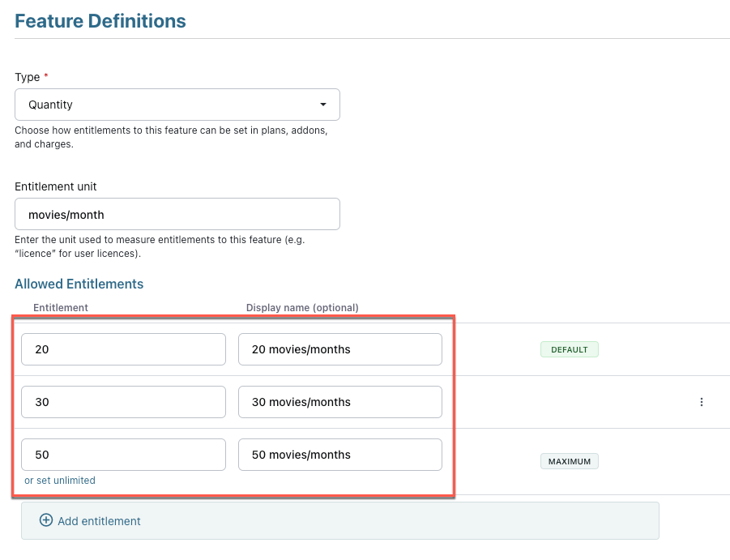Click the 'or set unlimited' link

[60, 481]
